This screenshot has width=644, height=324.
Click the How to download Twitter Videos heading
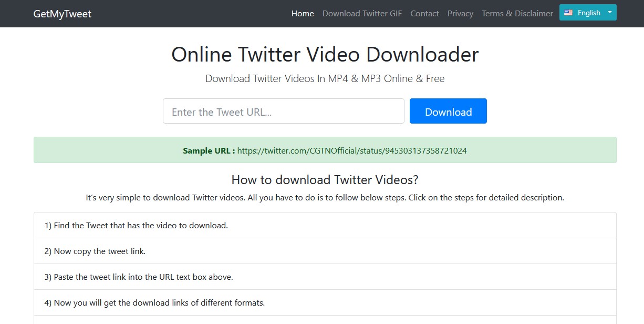tap(325, 180)
